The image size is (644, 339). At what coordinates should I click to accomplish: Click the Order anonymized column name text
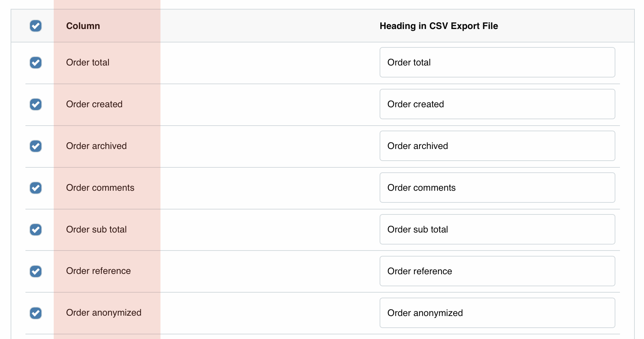(104, 313)
